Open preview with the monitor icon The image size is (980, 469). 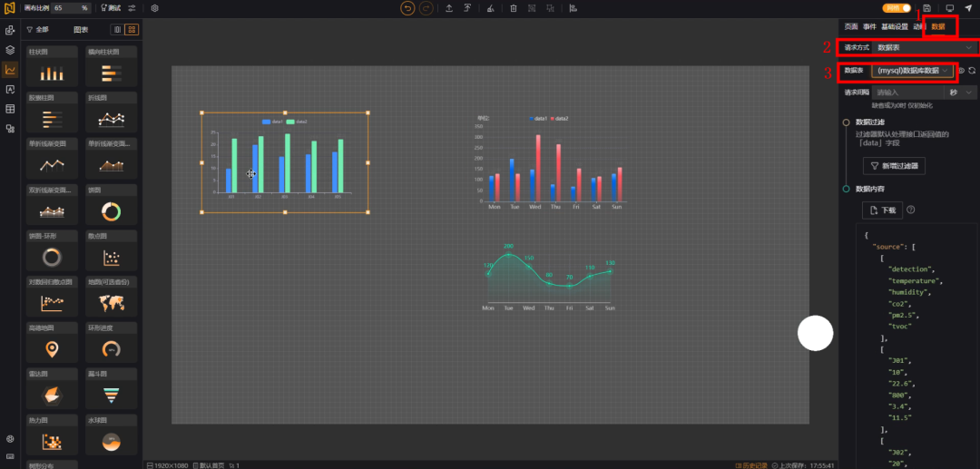tap(950, 8)
